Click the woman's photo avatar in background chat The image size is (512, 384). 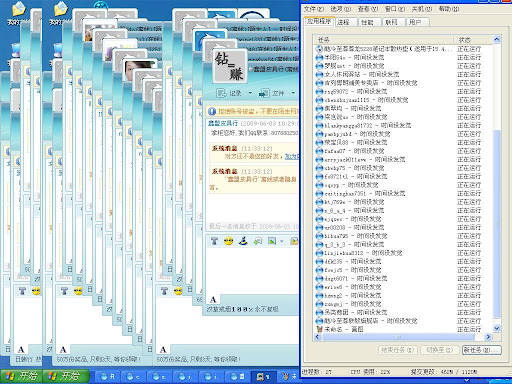click(x=139, y=70)
